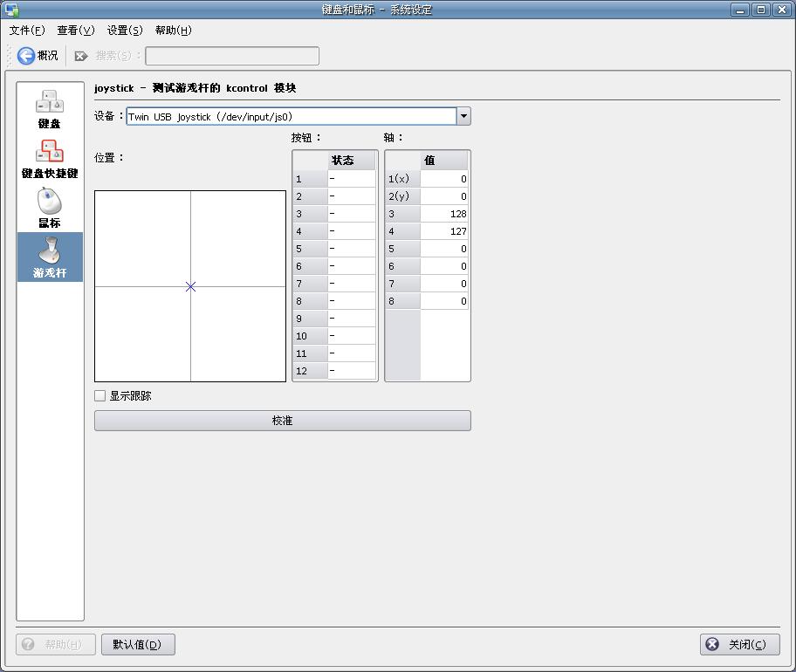The height and width of the screenshot is (672, 796).
Task: Enable the 显示跟踪 show trace checkbox
Action: point(100,396)
